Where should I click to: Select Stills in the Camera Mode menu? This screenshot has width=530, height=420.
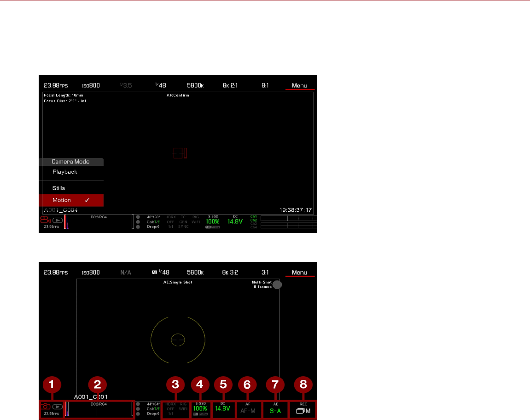(58, 188)
